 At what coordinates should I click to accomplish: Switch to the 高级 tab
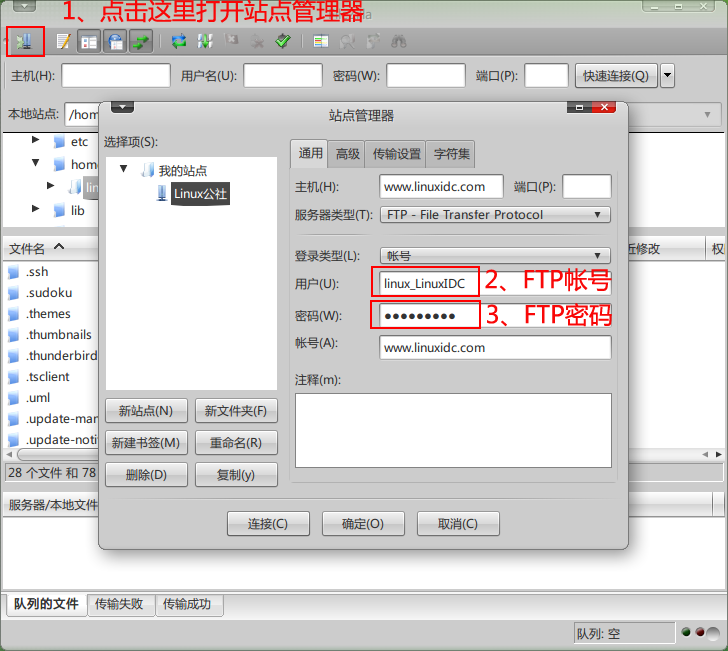pyautogui.click(x=347, y=154)
